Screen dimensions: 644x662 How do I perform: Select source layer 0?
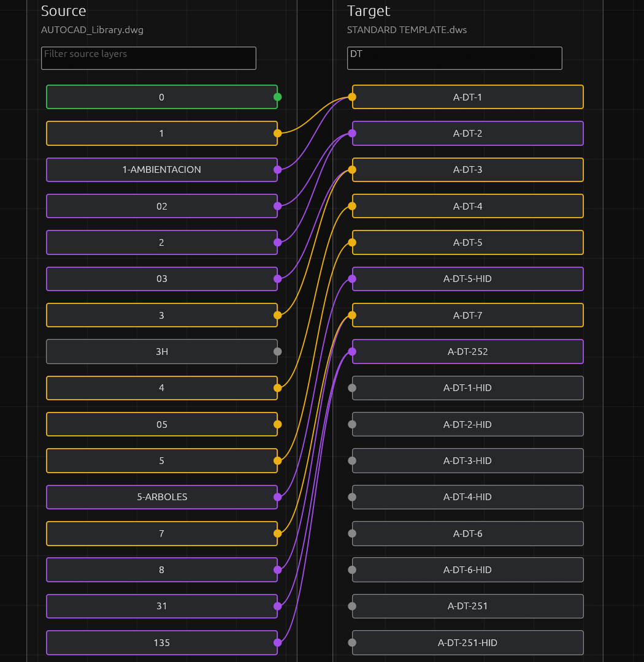click(x=162, y=97)
